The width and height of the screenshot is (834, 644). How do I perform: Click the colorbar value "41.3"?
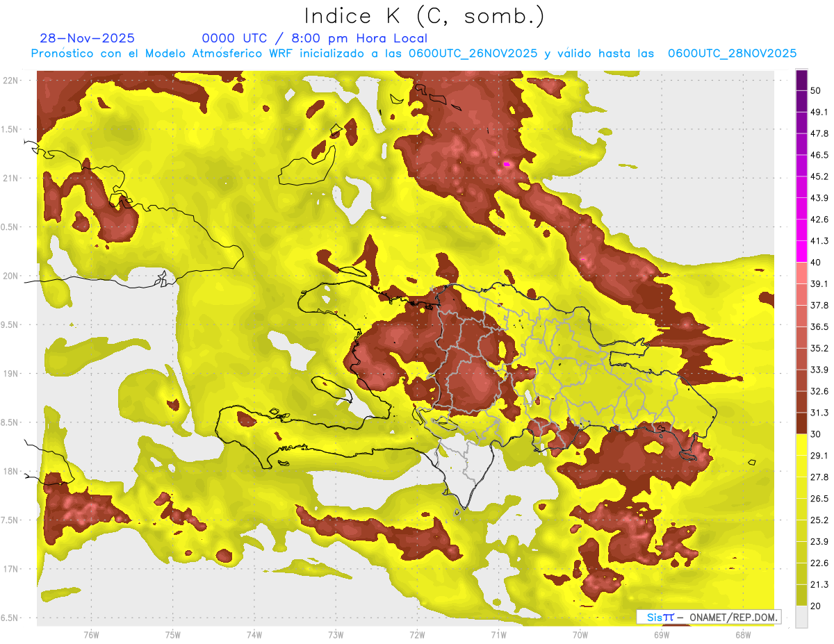(819, 241)
